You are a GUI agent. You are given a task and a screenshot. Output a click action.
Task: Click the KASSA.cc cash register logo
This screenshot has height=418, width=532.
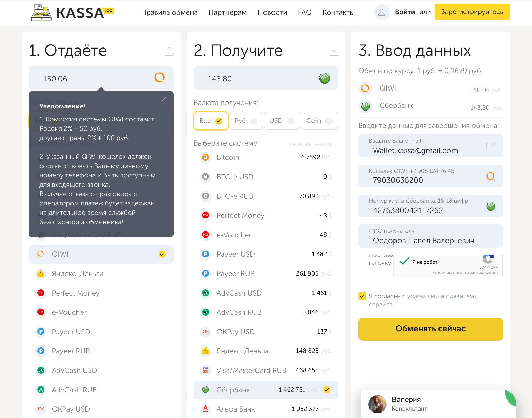tap(72, 12)
